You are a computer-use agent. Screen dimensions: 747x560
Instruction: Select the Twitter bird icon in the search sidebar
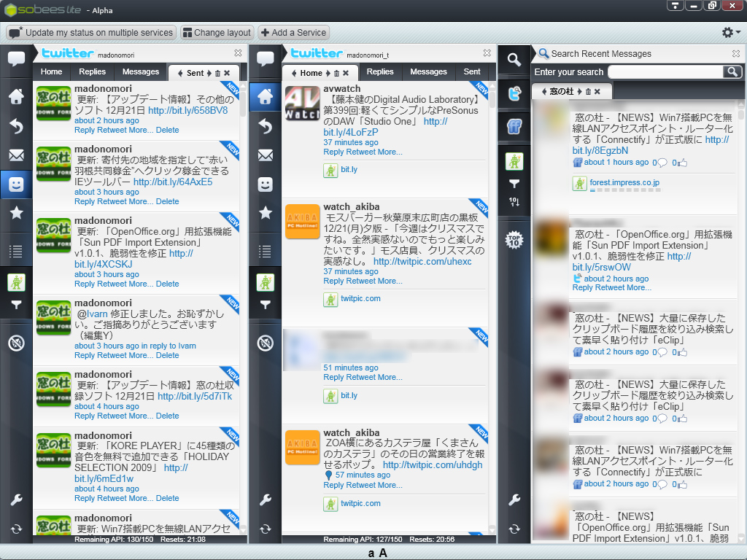point(514,93)
